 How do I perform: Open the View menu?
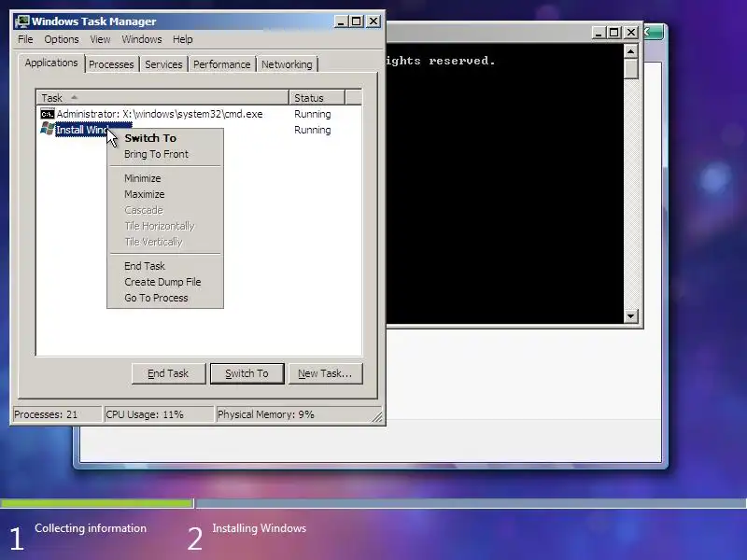(x=100, y=39)
